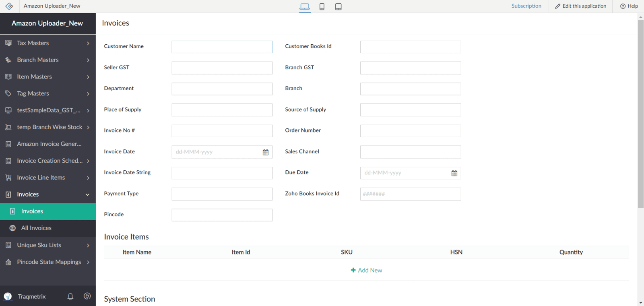Collapse the Invoices section chevron
The height and width of the screenshot is (306, 644).
(x=87, y=194)
